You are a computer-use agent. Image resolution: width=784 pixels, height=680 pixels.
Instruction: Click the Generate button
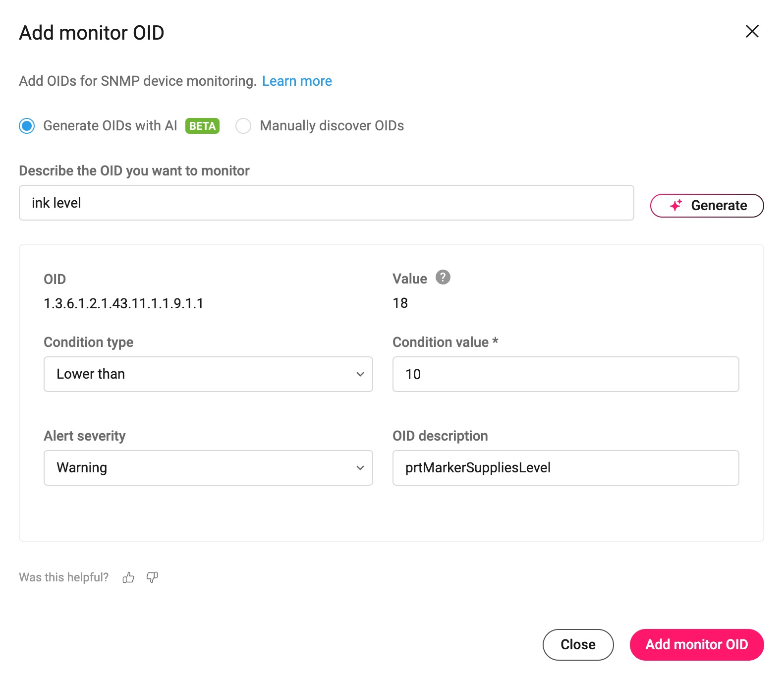707,205
